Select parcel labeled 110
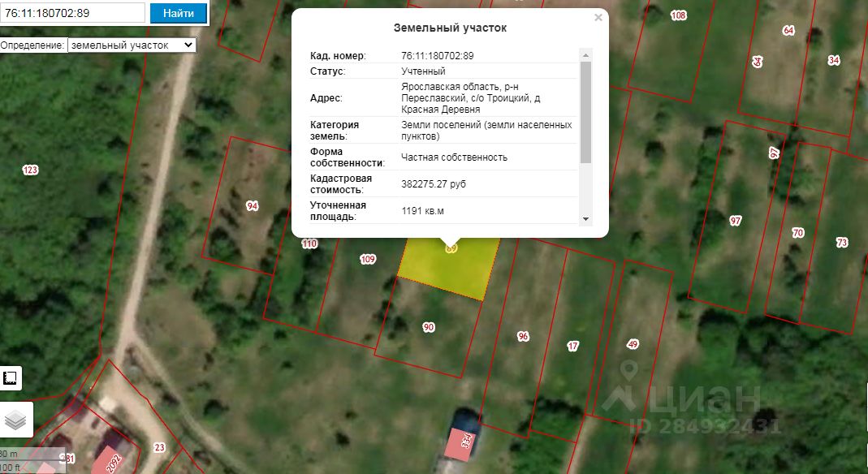Viewport: 868px width, 474px height. point(309,243)
